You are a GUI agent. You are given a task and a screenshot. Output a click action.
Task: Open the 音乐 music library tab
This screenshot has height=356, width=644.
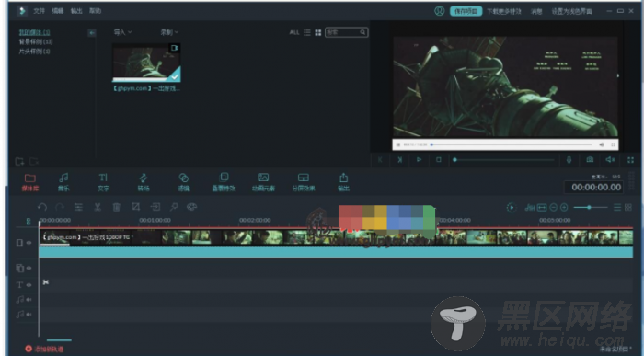[63, 182]
